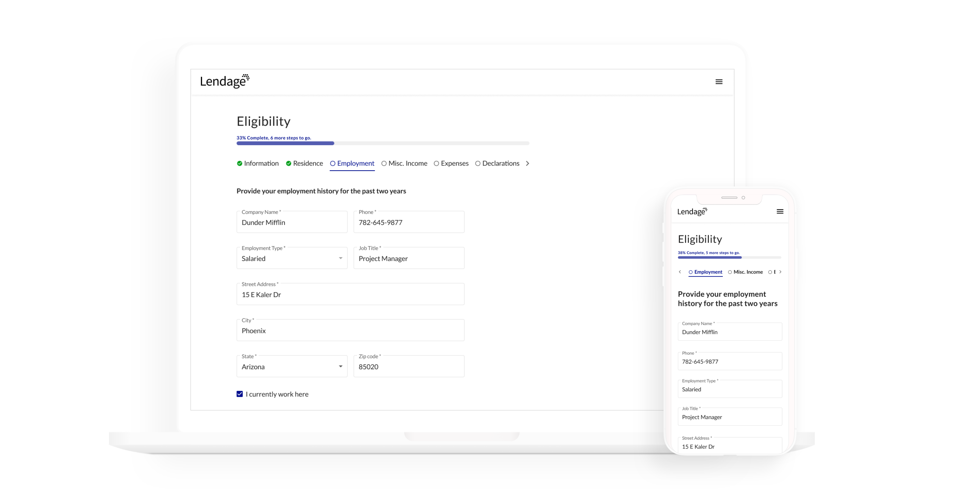
Task: Open the State dropdown showing Arizona
Action: 292,366
